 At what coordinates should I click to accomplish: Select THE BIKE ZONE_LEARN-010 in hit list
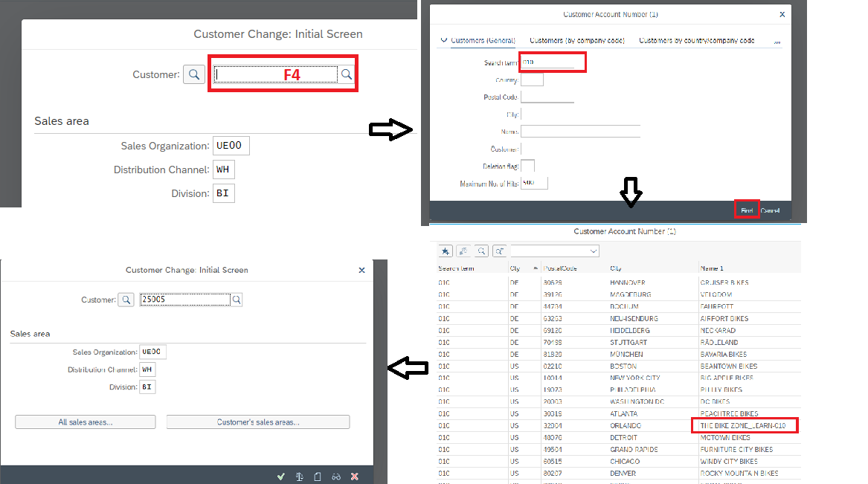click(x=743, y=426)
